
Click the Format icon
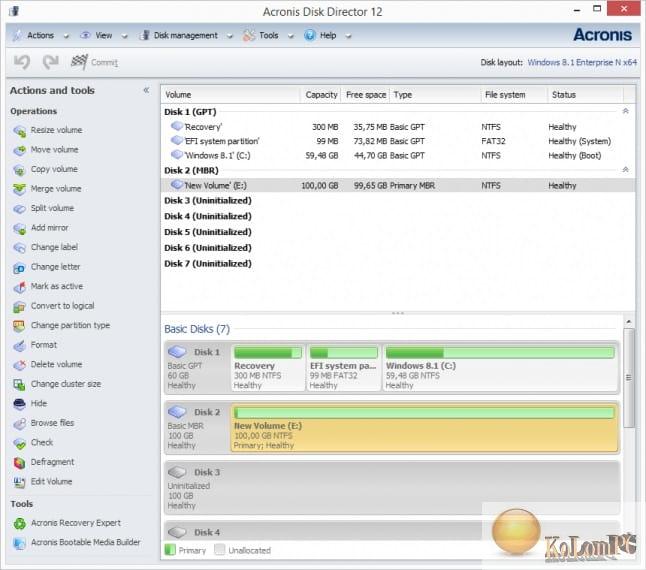point(19,346)
